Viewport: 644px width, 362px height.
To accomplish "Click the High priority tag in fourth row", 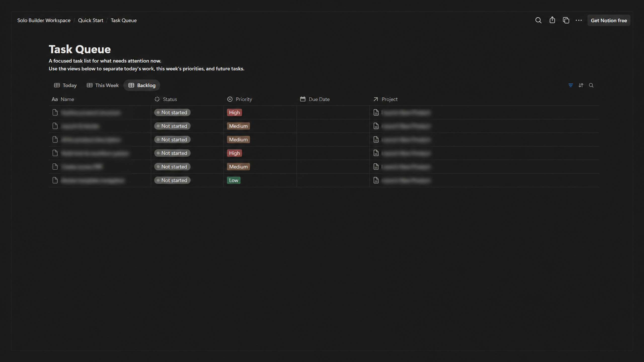I will coord(234,153).
